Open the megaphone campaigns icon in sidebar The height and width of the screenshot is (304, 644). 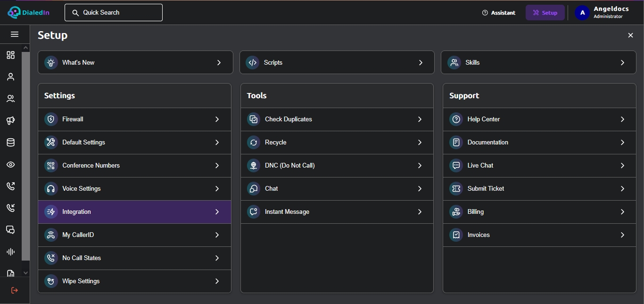coord(10,121)
